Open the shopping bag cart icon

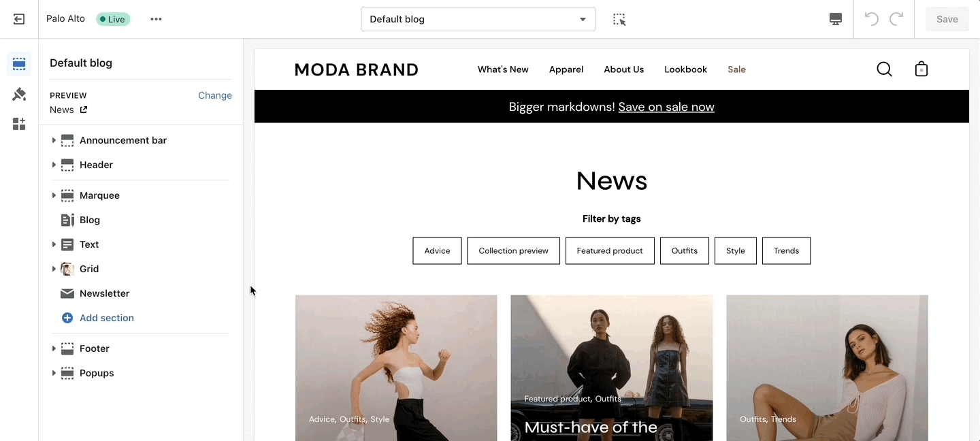pos(921,69)
